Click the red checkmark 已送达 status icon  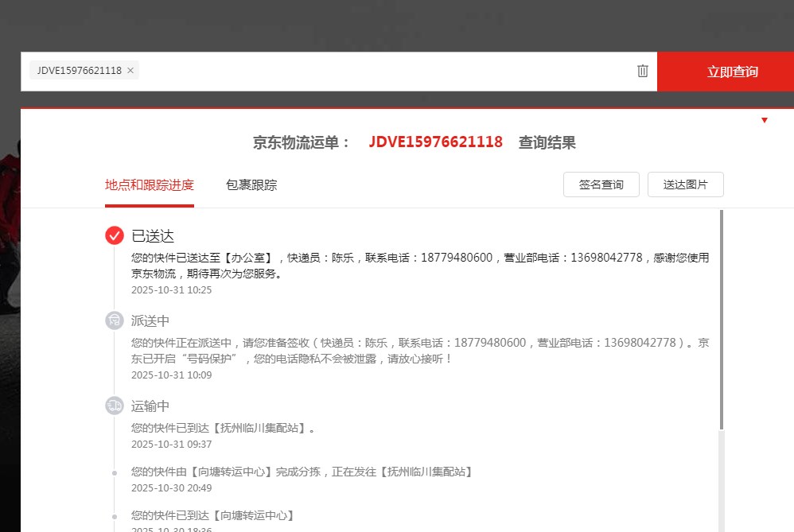point(115,235)
